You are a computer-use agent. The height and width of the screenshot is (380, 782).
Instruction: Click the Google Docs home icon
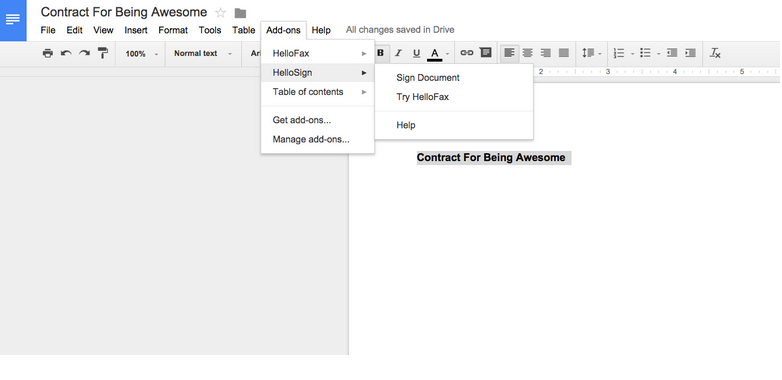pos(13,20)
